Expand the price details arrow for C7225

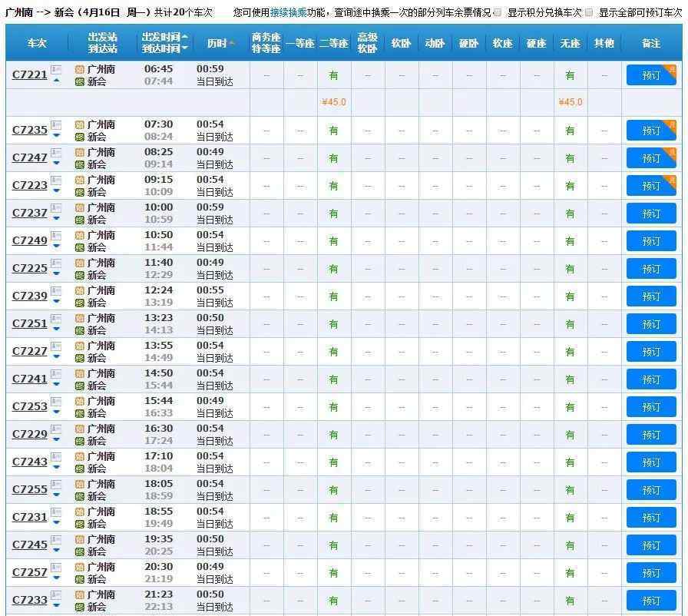click(56, 273)
